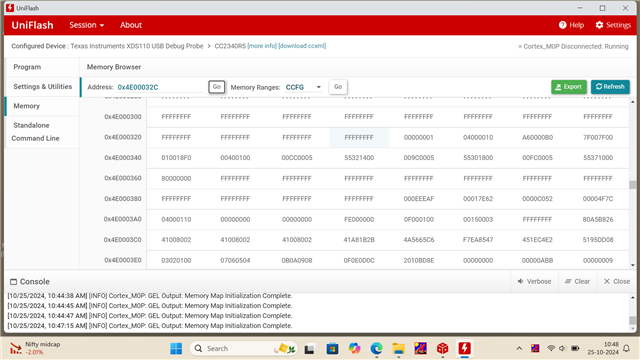This screenshot has height=360, width=640.
Task: Select cell 55321400
Action: (359, 158)
